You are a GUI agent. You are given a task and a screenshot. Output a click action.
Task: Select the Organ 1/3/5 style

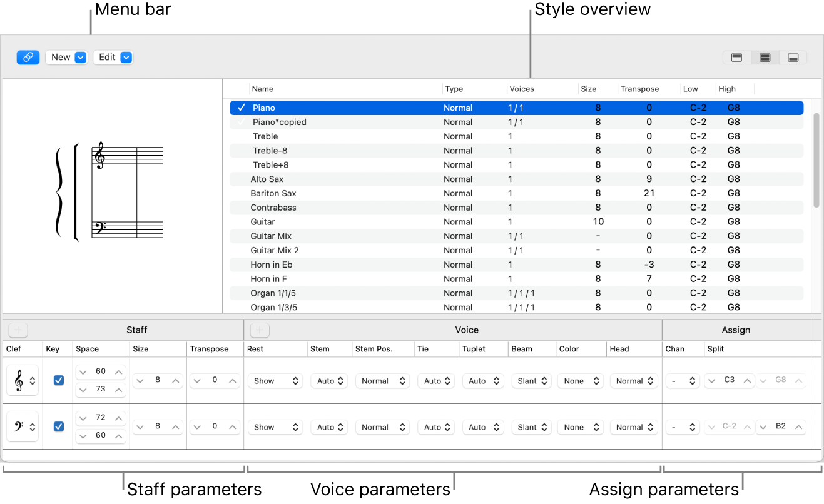click(517, 307)
